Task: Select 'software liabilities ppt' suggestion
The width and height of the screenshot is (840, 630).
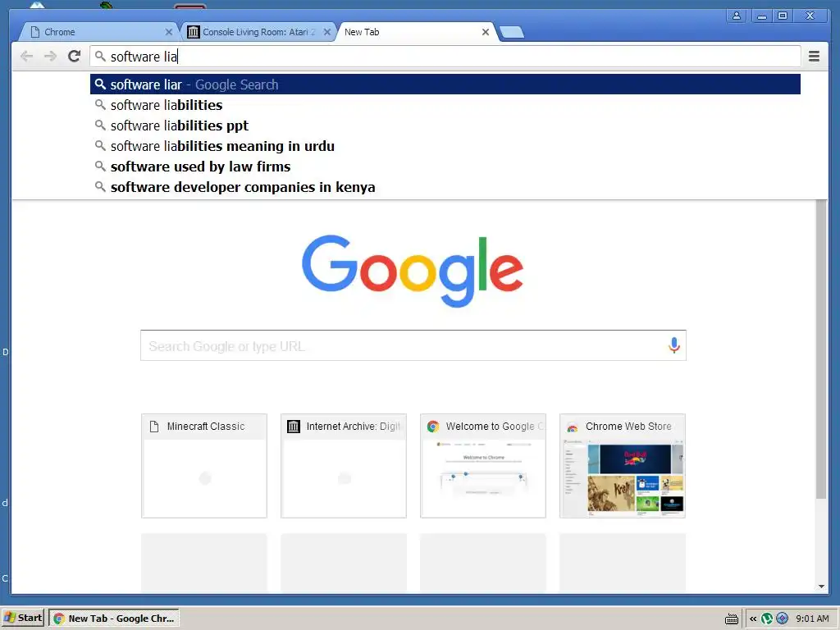Action: click(x=445, y=126)
